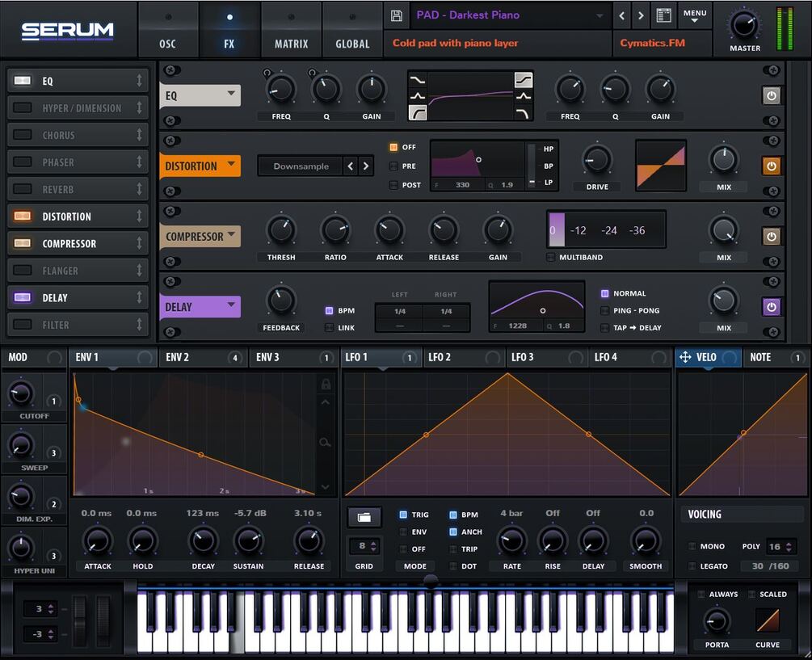
Task: Open the preset browser icon
Action: click(x=664, y=15)
